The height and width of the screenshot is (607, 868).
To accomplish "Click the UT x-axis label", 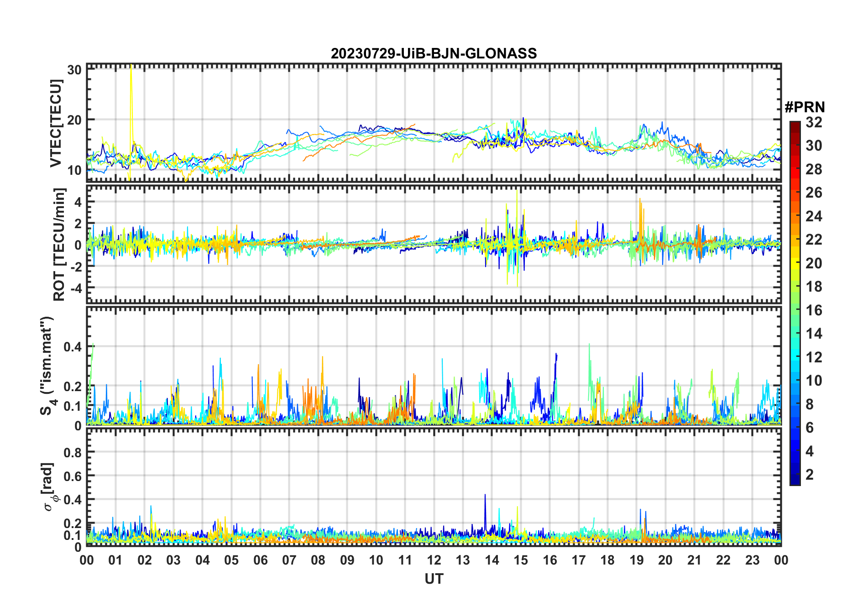I will pos(434,579).
